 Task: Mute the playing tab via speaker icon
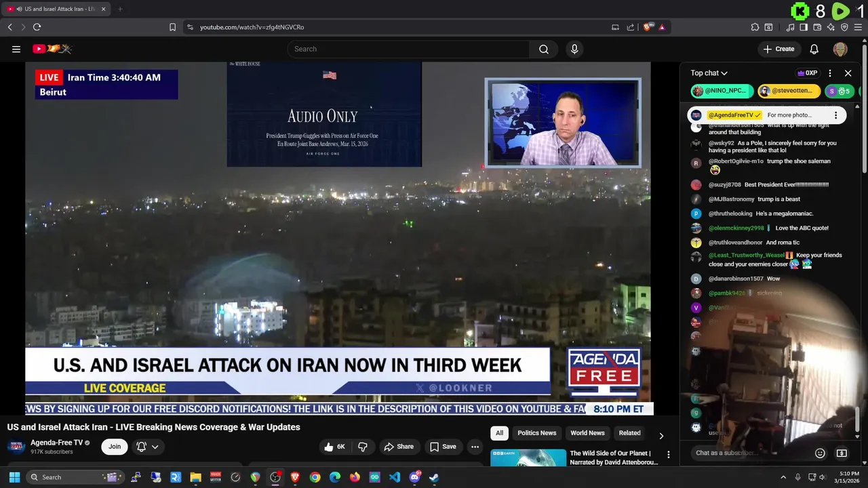point(18,9)
